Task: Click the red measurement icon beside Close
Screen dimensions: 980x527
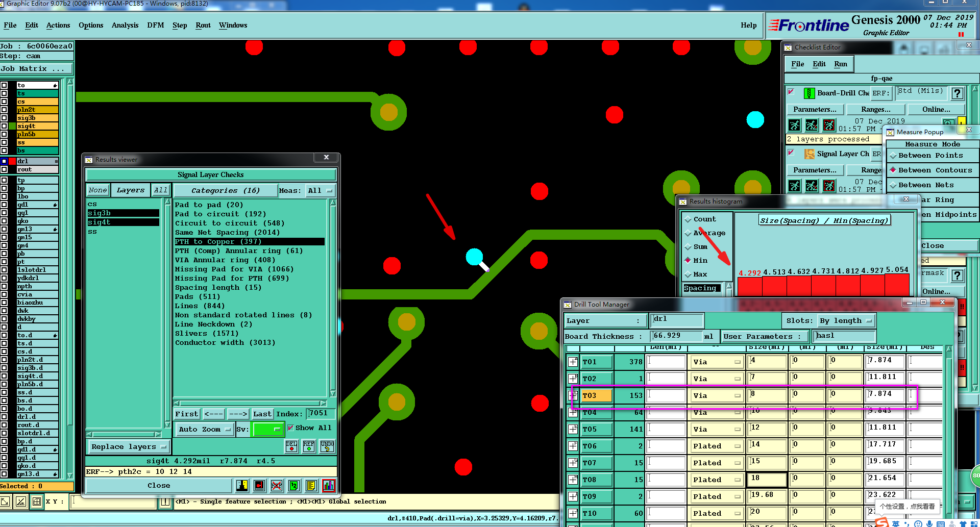Action: 259,486
